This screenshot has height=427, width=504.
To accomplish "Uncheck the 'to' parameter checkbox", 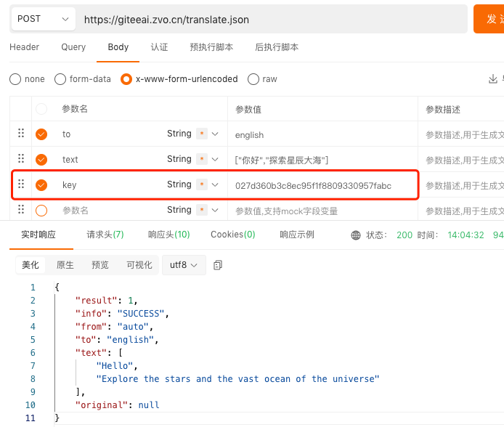I will pyautogui.click(x=41, y=134).
